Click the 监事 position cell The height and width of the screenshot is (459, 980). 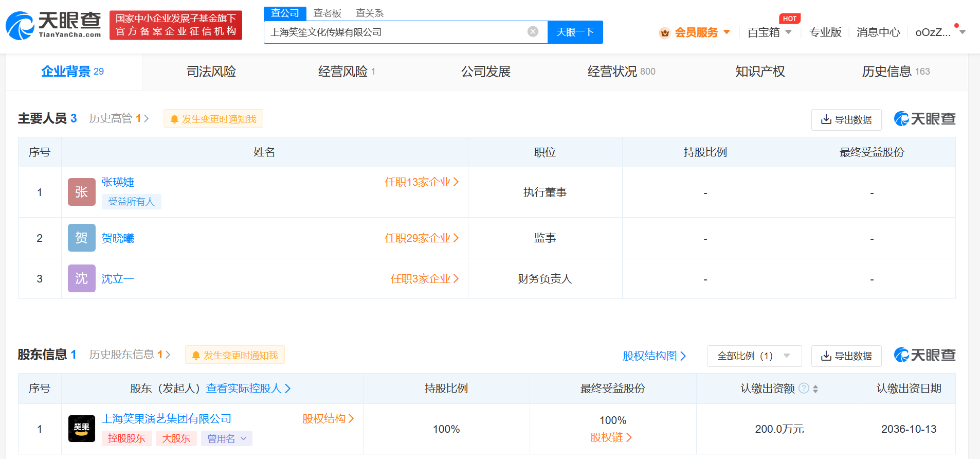tap(545, 238)
